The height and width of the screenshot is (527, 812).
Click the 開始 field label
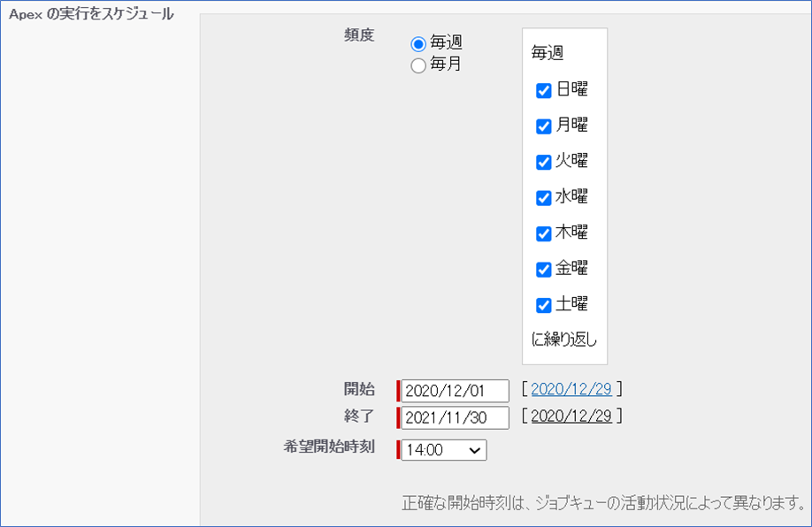tap(359, 389)
